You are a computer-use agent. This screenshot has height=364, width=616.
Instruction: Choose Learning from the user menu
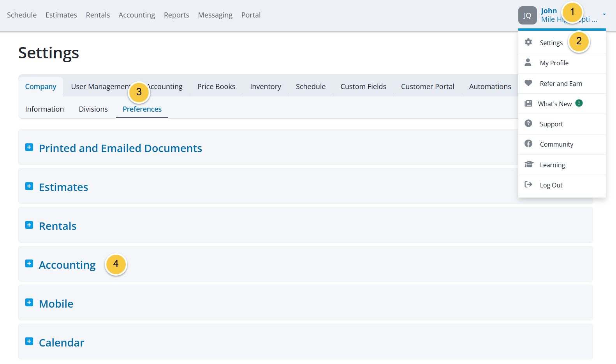[x=562, y=164]
